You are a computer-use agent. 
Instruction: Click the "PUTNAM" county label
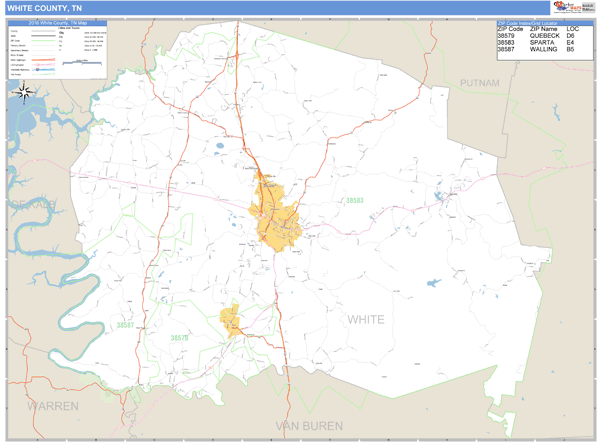479,83
